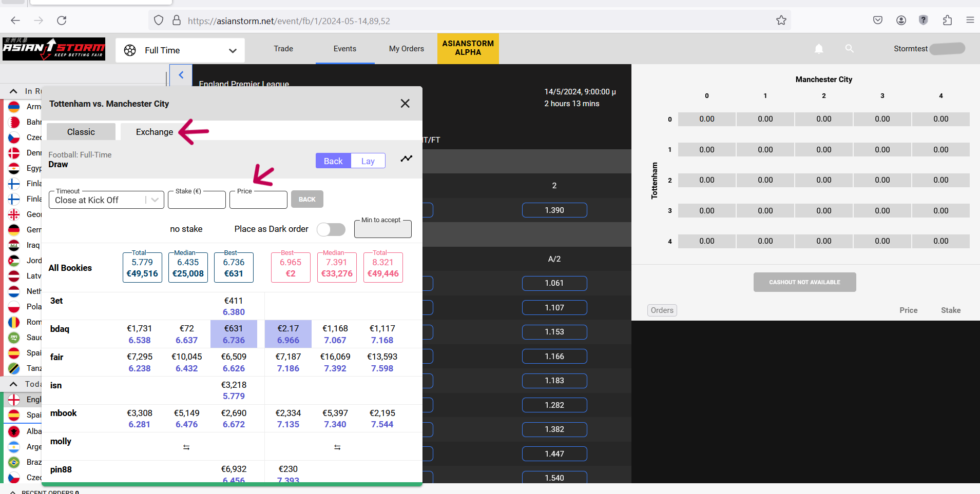Collapse the In Running section
This screenshot has height=494, width=980.
(13, 91)
